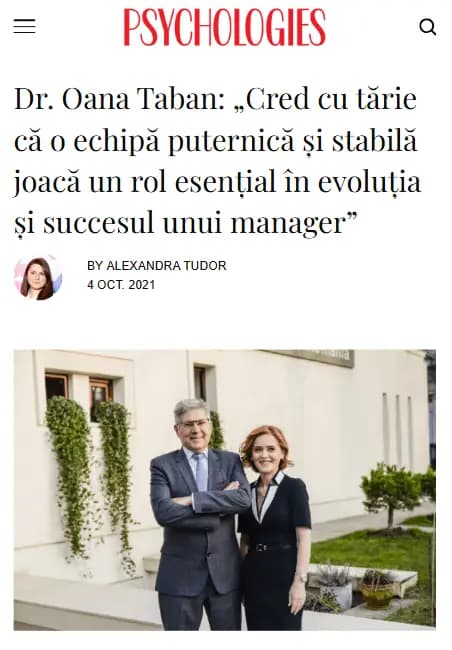This screenshot has width=452, height=650.
Task: Open search with the magnifier icon
Action: [x=428, y=27]
